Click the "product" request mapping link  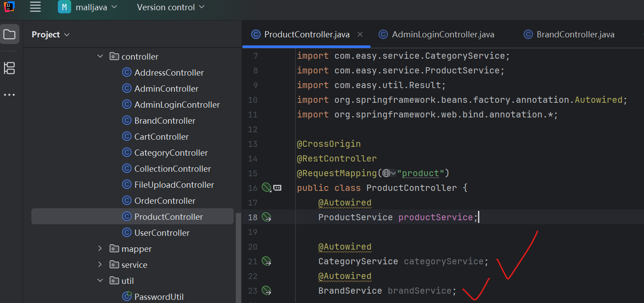421,173
